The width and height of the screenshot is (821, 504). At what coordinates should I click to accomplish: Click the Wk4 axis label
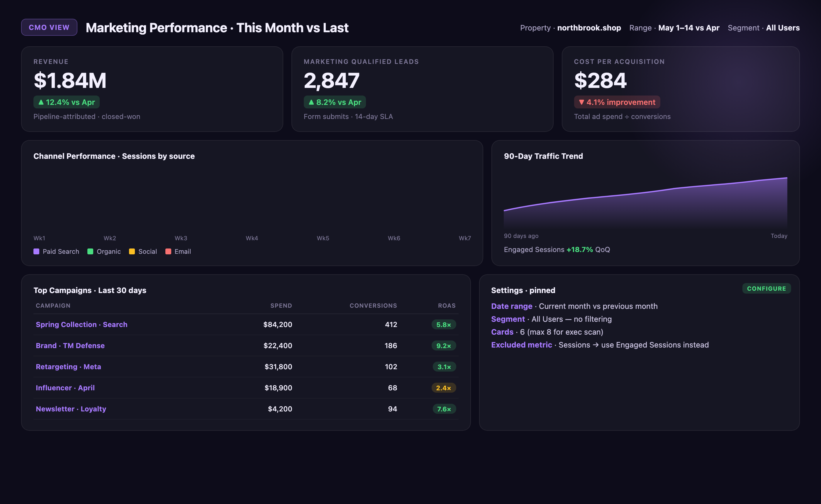(252, 238)
